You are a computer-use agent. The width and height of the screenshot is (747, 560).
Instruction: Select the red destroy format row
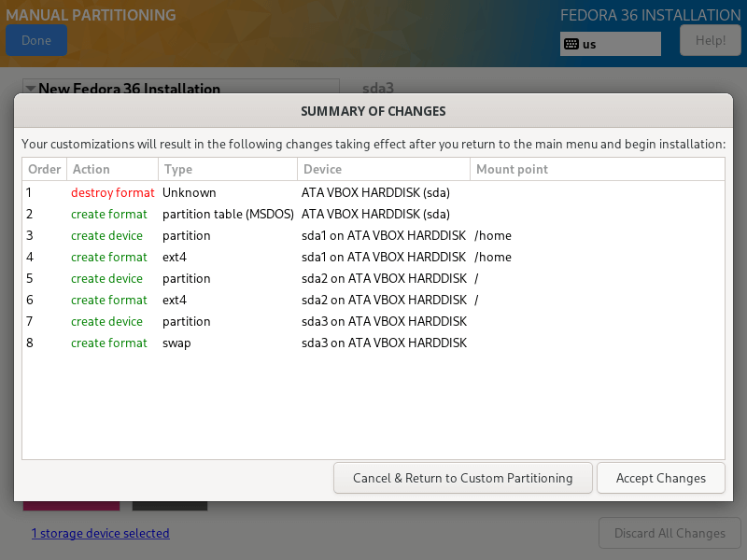(112, 192)
